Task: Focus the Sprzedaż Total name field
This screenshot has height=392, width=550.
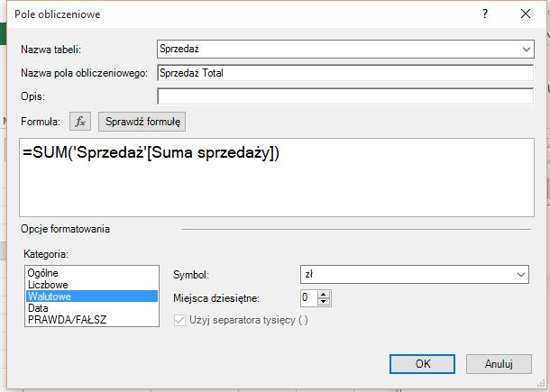Action: (345, 73)
